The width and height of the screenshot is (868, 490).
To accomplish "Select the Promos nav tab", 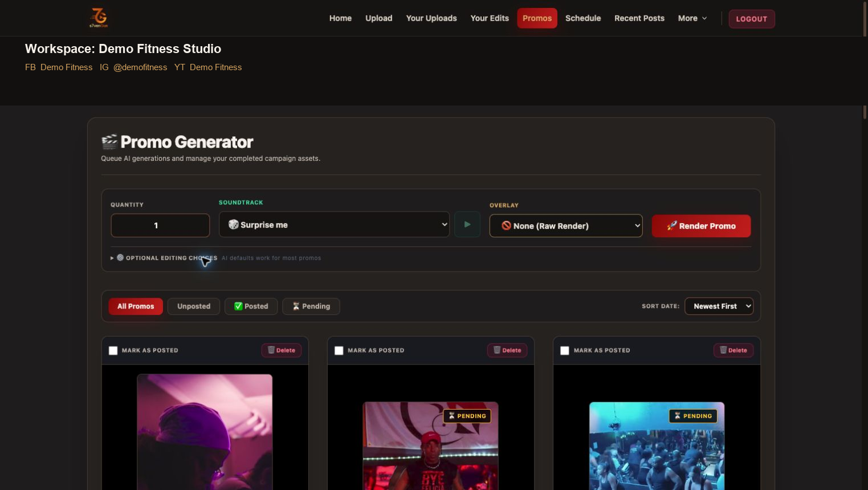I will pos(537,18).
